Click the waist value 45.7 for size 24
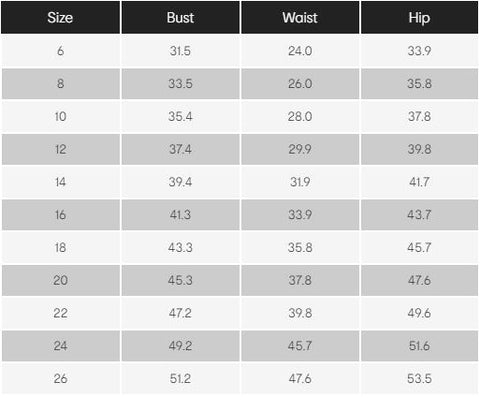480x397 pixels. coord(300,346)
